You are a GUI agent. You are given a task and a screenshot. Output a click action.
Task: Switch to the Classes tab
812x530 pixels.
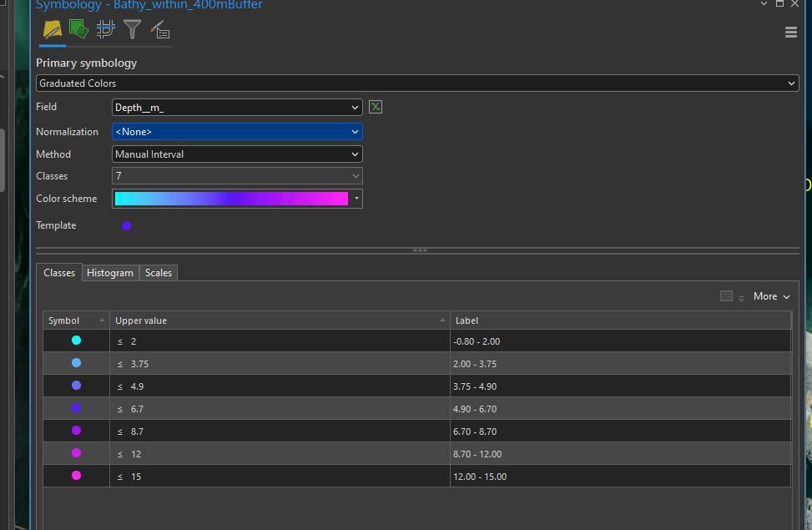(x=59, y=273)
